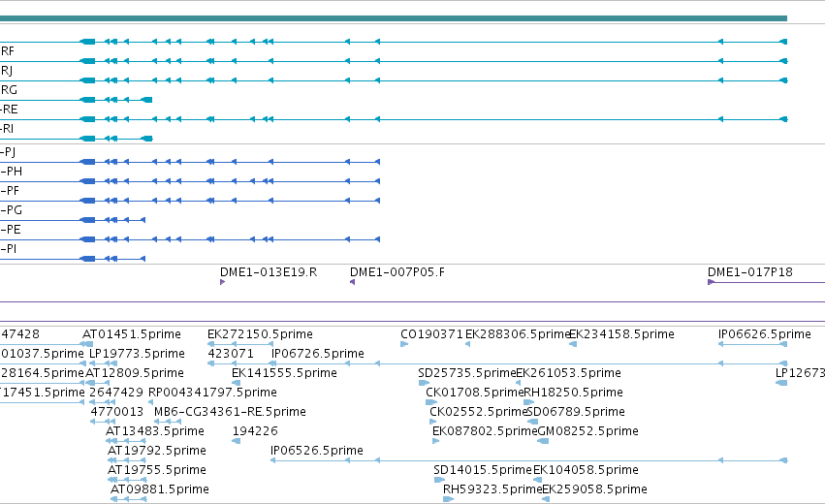Click the CK02552.5prime EST label
This screenshot has width=825, height=504.
(478, 412)
